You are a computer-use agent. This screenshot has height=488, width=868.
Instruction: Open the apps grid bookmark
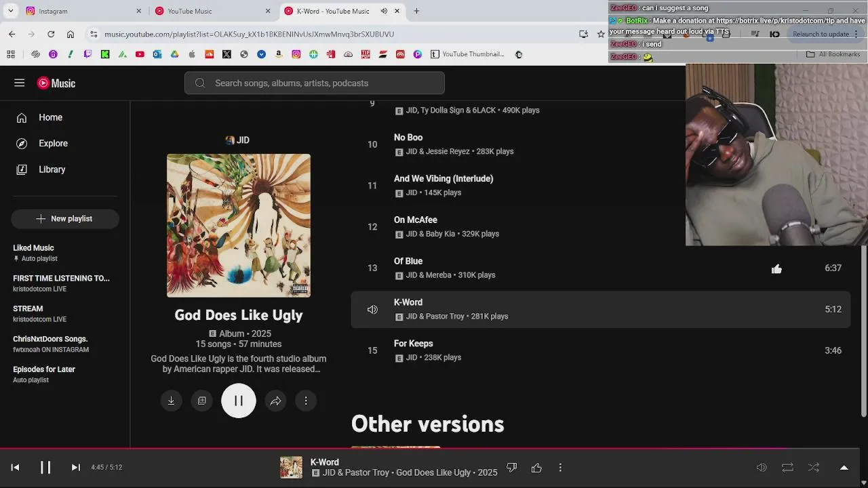pyautogui.click(x=11, y=54)
